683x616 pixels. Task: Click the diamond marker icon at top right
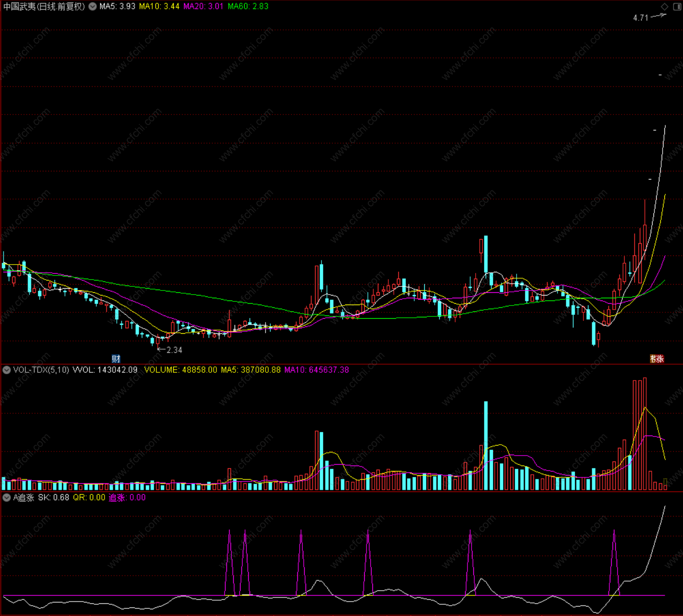(x=665, y=6)
